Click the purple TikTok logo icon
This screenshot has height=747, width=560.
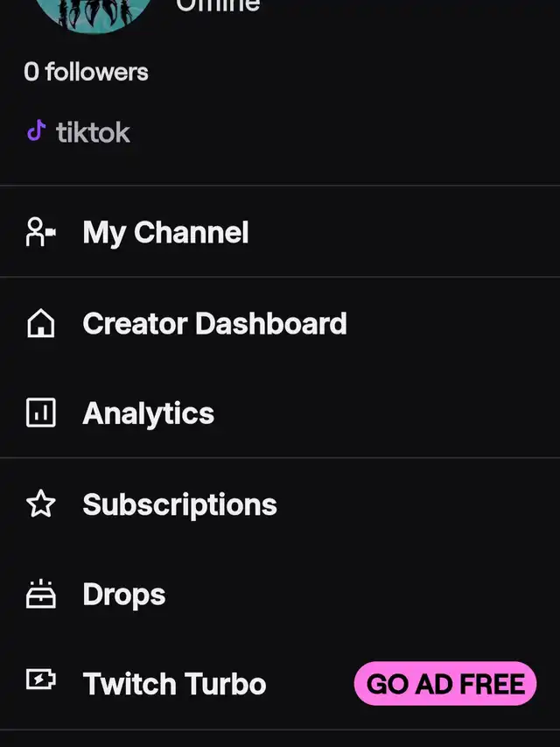(x=36, y=130)
